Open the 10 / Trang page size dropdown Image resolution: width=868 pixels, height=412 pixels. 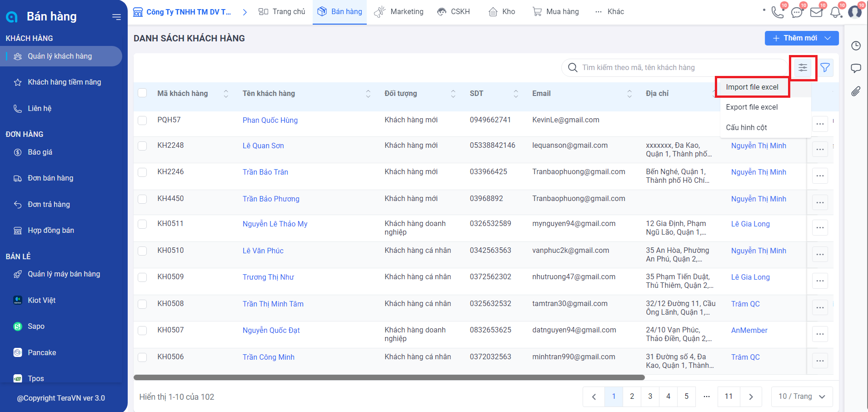pos(802,397)
